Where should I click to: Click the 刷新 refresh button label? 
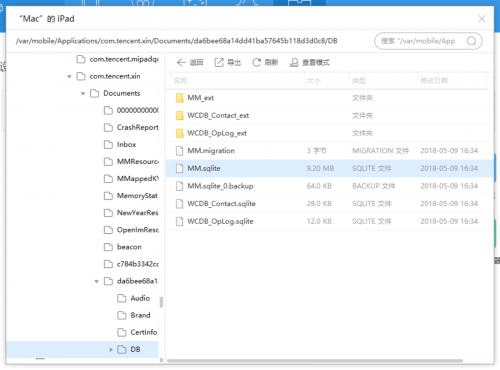coord(271,62)
